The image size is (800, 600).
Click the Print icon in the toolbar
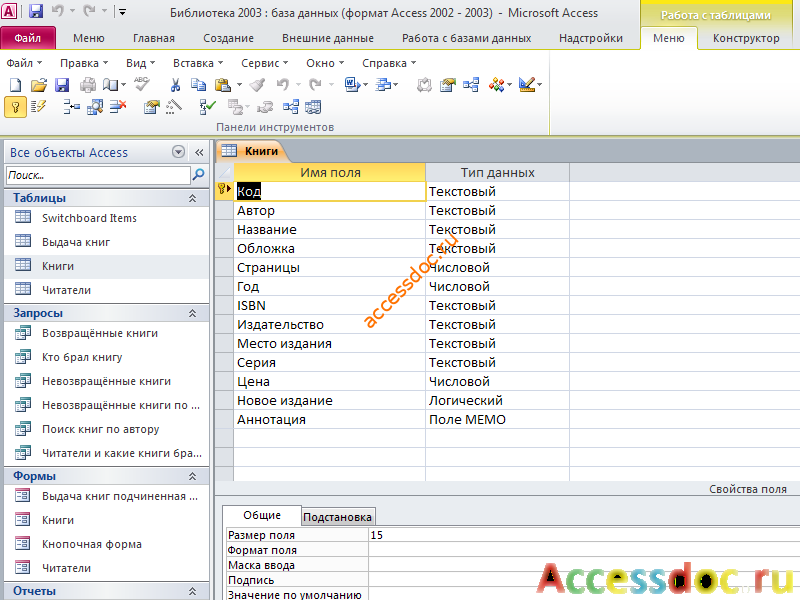click(x=88, y=85)
